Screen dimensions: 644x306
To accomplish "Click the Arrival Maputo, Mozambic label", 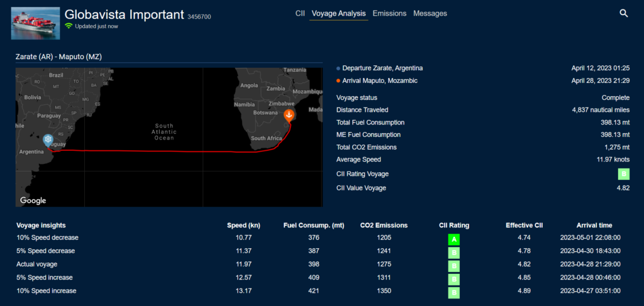I will (x=380, y=81).
